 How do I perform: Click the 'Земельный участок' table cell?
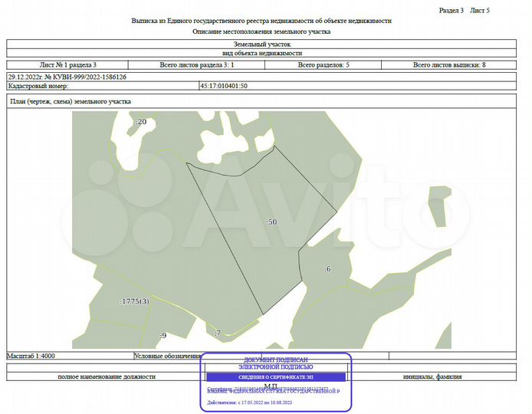261,44
